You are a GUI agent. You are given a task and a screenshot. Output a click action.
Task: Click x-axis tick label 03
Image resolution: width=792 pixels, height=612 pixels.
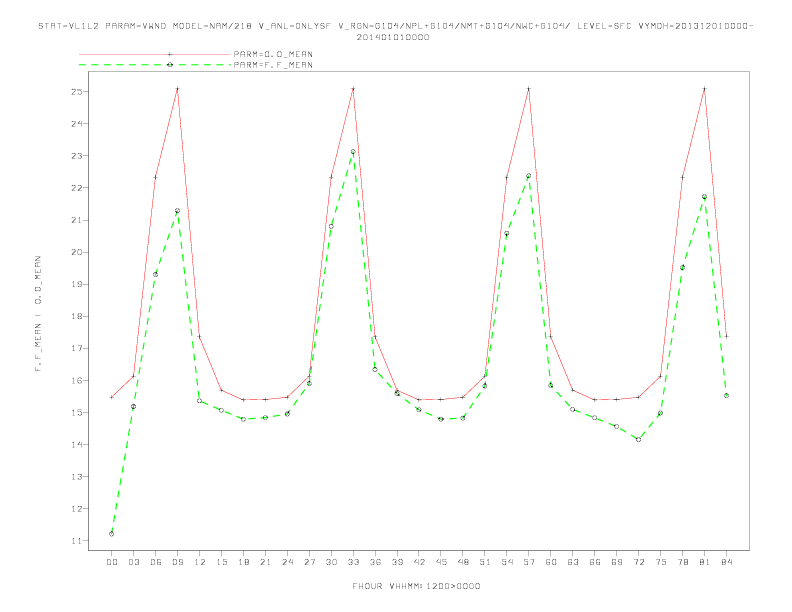(x=133, y=562)
